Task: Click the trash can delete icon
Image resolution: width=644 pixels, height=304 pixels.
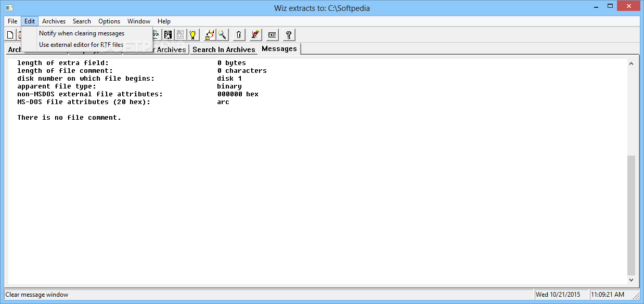Action: coord(238,35)
